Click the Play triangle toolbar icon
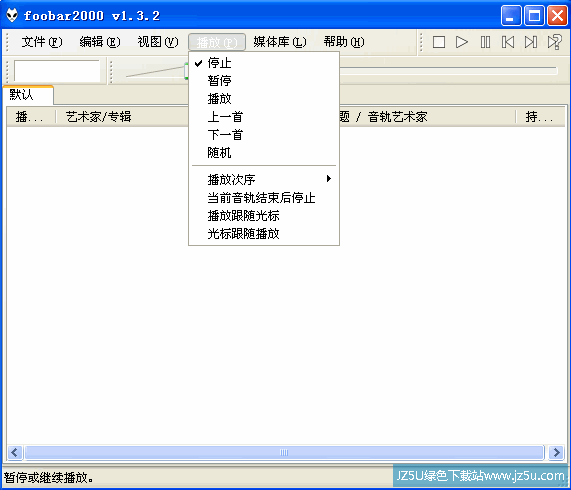 tap(462, 42)
